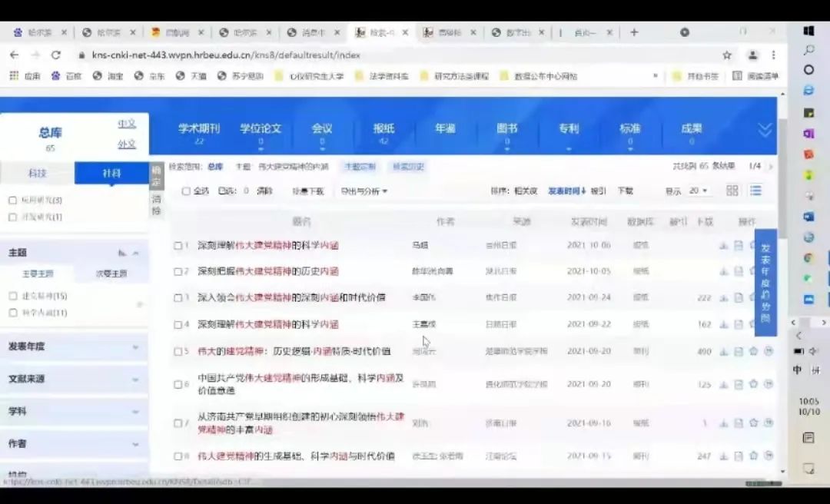Click download icon for result 1
830x504 pixels.
723,246
